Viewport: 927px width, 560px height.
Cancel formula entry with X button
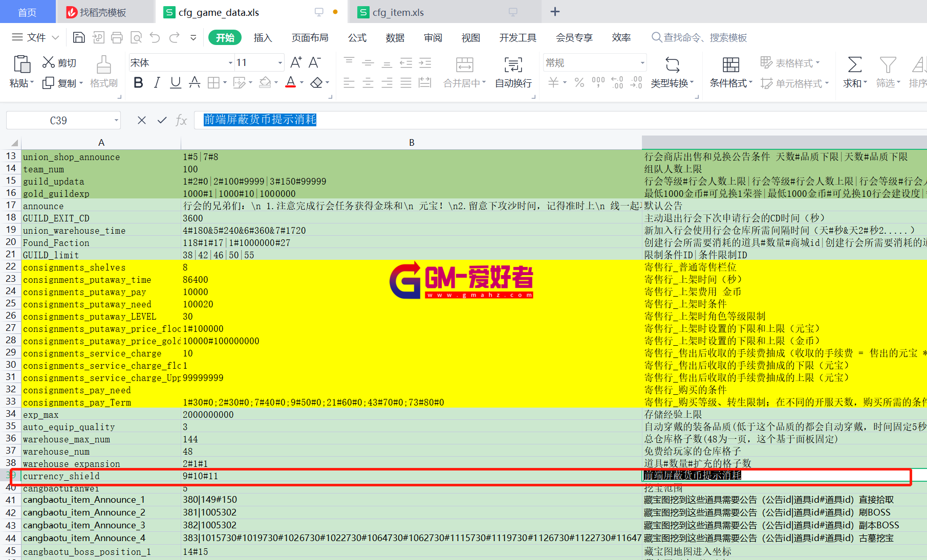(x=142, y=120)
